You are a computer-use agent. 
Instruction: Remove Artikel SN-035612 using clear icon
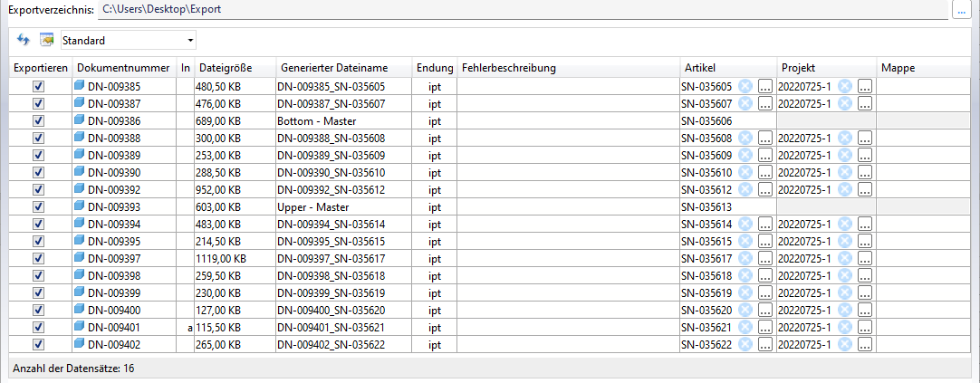click(x=745, y=190)
